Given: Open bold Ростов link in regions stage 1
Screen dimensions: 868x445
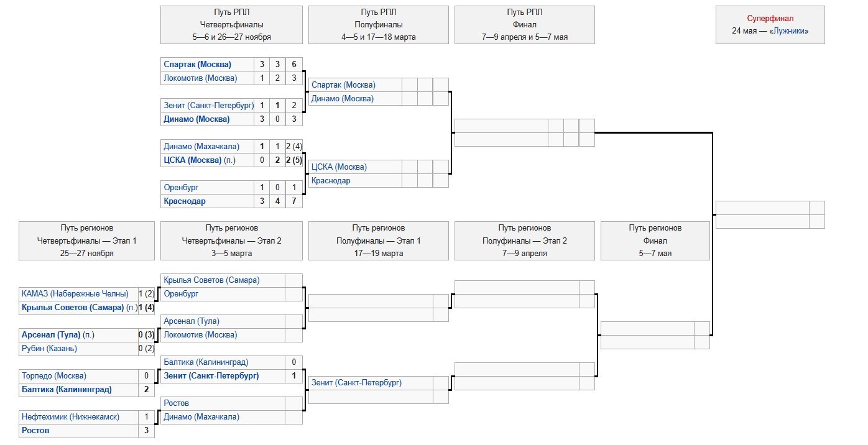Looking at the screenshot, I should pyautogui.click(x=35, y=431).
